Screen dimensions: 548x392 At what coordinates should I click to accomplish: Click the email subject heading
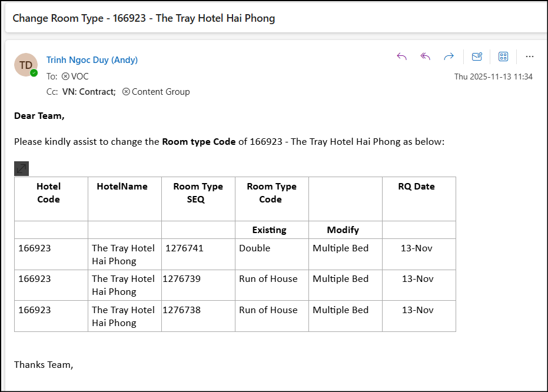tap(144, 18)
